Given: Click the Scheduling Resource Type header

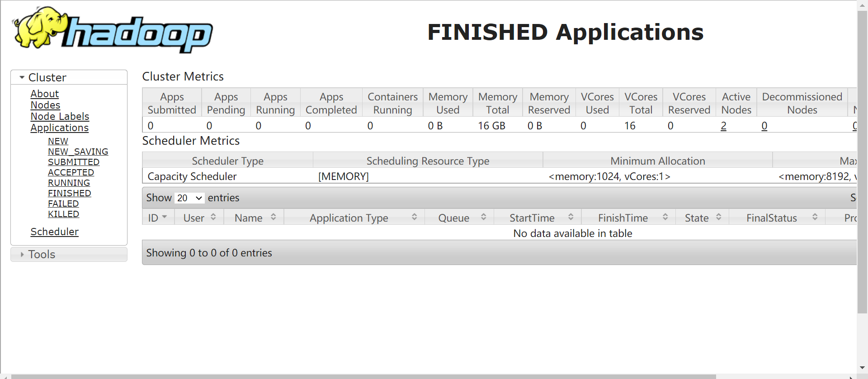Looking at the screenshot, I should (x=428, y=161).
